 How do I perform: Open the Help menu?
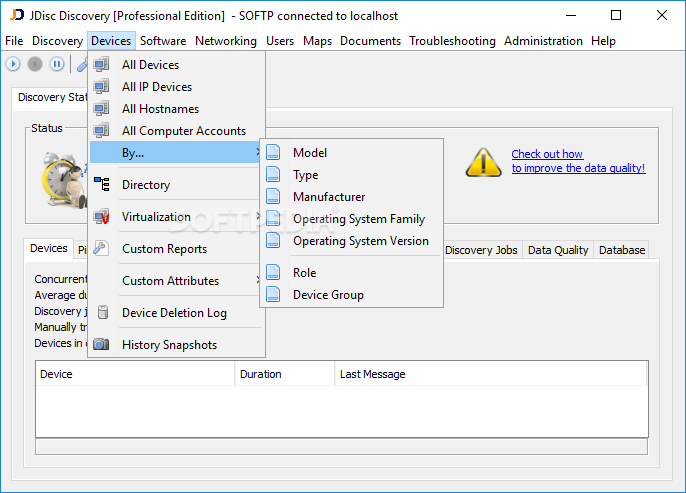click(x=603, y=41)
